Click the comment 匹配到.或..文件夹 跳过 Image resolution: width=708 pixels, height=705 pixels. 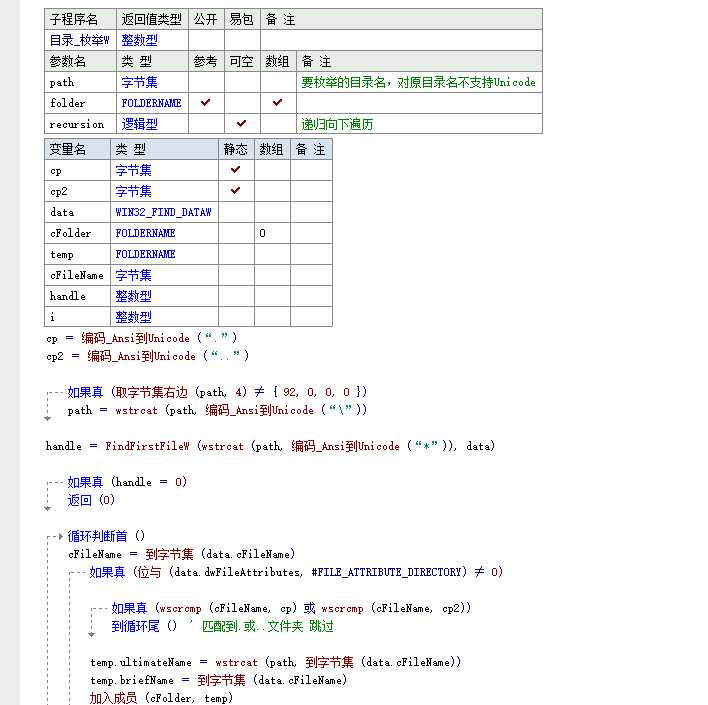268,626
